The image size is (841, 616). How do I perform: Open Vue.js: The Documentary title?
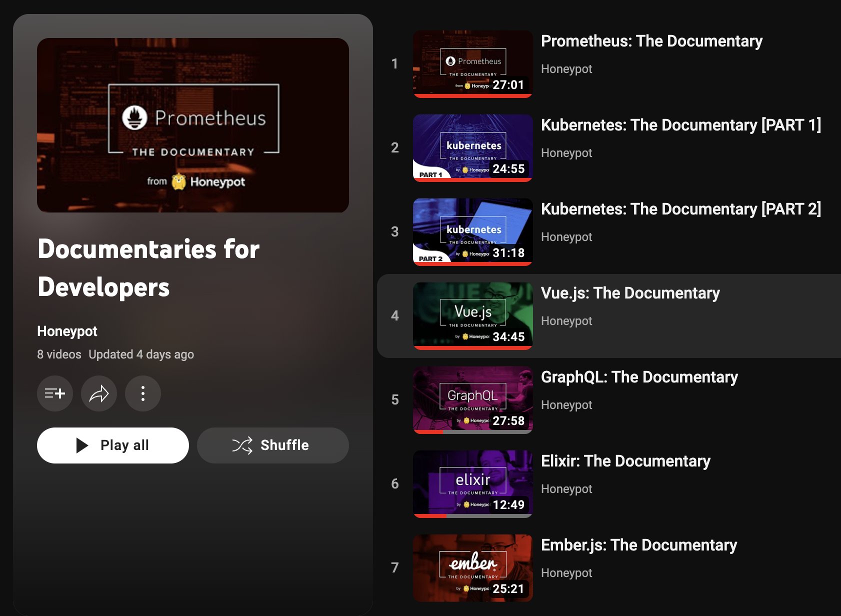click(630, 293)
